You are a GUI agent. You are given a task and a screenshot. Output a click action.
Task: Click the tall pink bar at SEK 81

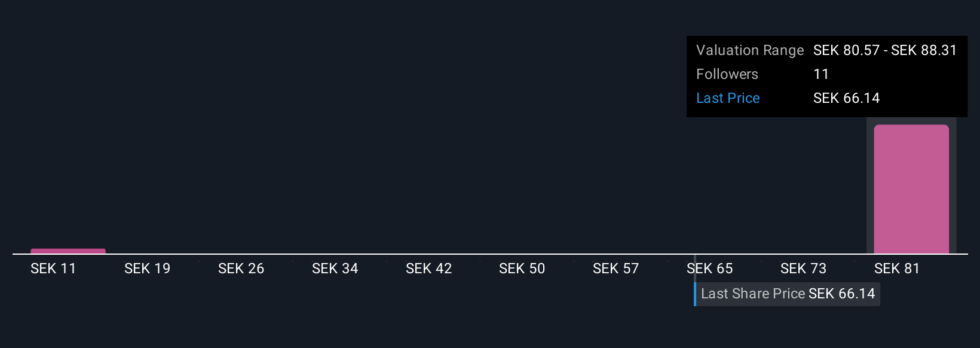click(911, 189)
